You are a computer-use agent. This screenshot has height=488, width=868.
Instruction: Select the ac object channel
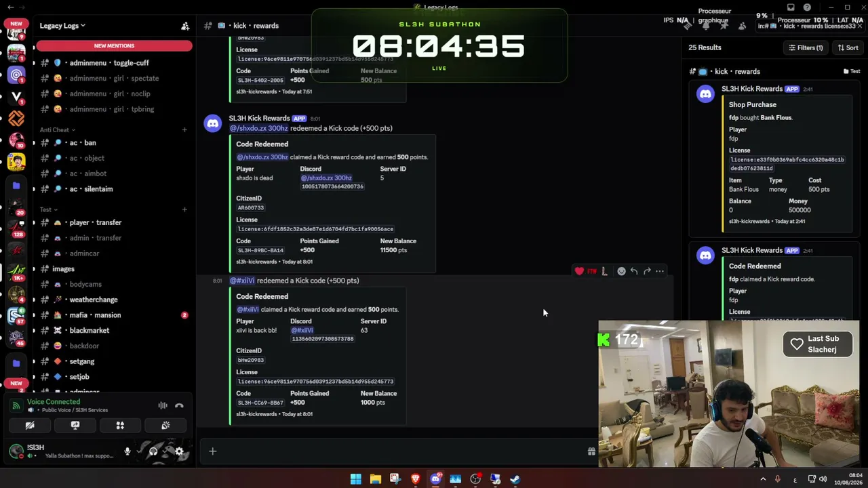pos(114,158)
